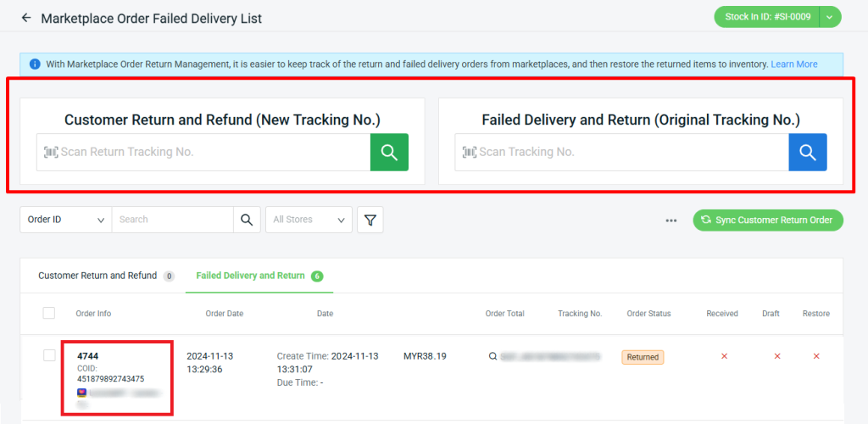Screen dimensions: 868x424
Task: Click the red X under Restore column
Action: coord(815,356)
